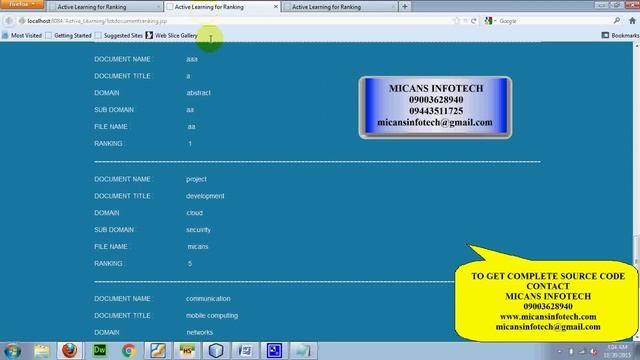Select the sub domain value 'security'
The width and height of the screenshot is (640, 360).
click(198, 230)
